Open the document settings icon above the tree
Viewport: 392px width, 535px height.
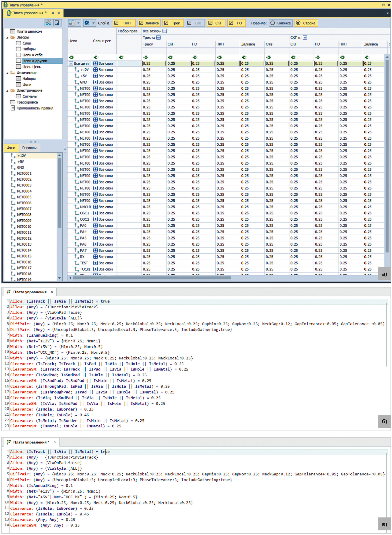(57, 23)
